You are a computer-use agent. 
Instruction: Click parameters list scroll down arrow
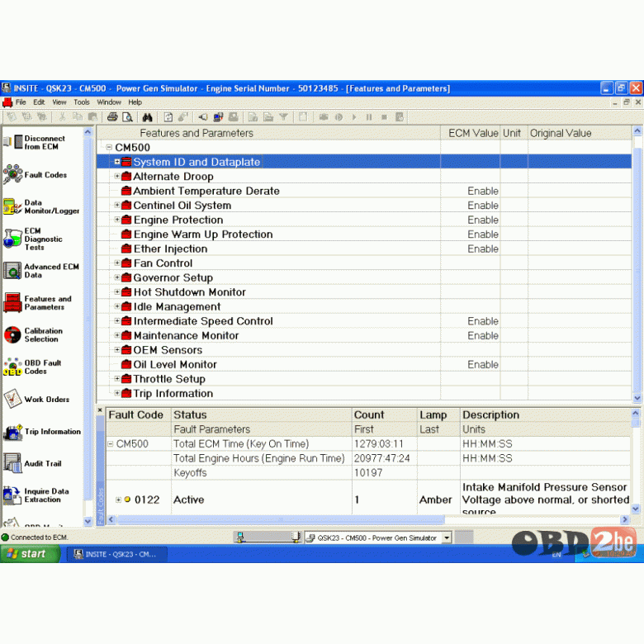click(637, 398)
